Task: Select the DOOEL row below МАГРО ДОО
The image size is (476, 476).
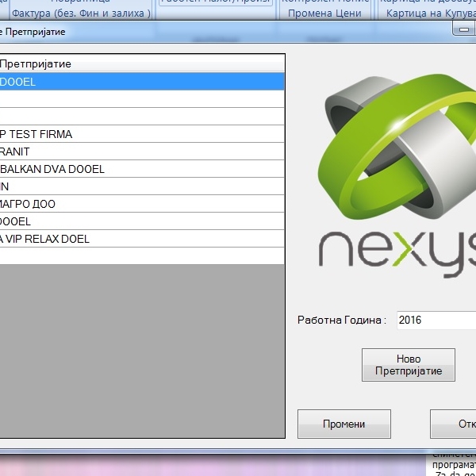Action: (142, 221)
